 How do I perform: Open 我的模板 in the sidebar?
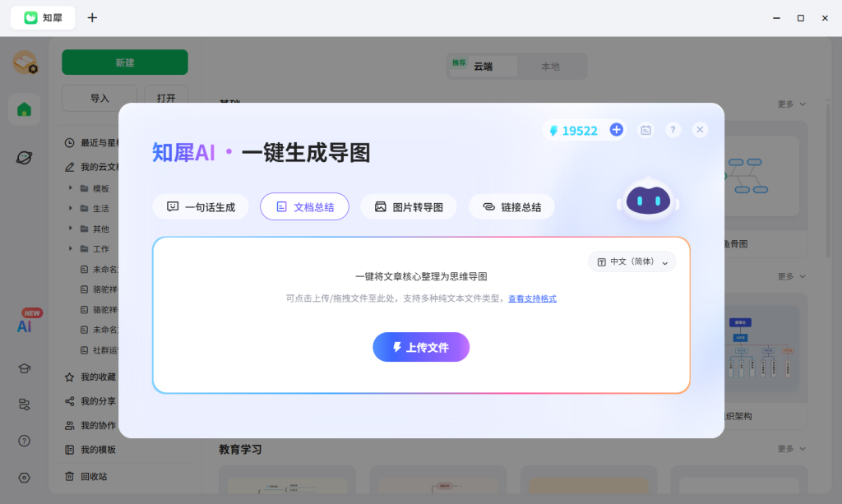(90, 449)
